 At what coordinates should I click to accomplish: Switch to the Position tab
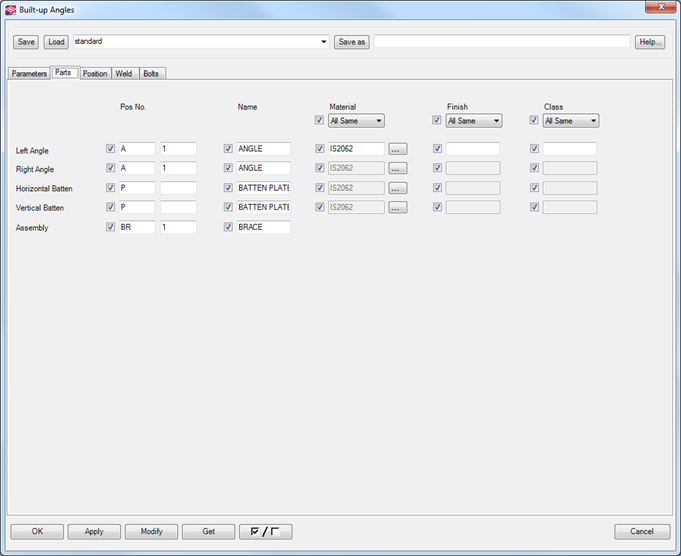click(x=95, y=73)
